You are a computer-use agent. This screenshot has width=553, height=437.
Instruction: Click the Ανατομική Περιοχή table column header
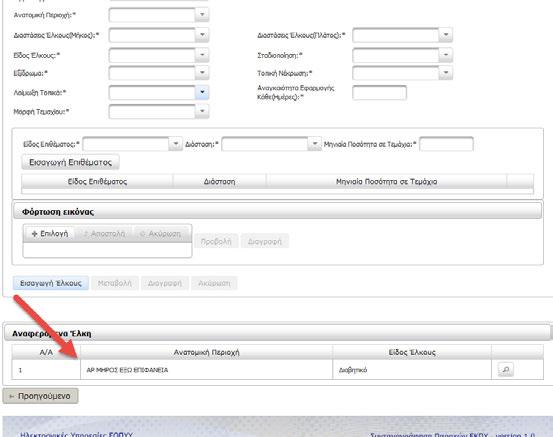[207, 352]
